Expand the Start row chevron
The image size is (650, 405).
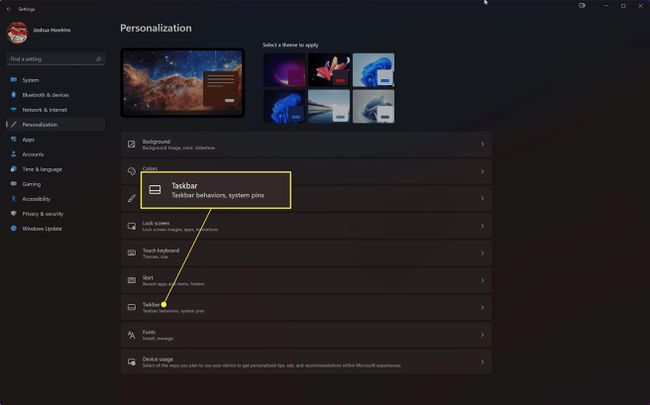pyautogui.click(x=483, y=280)
